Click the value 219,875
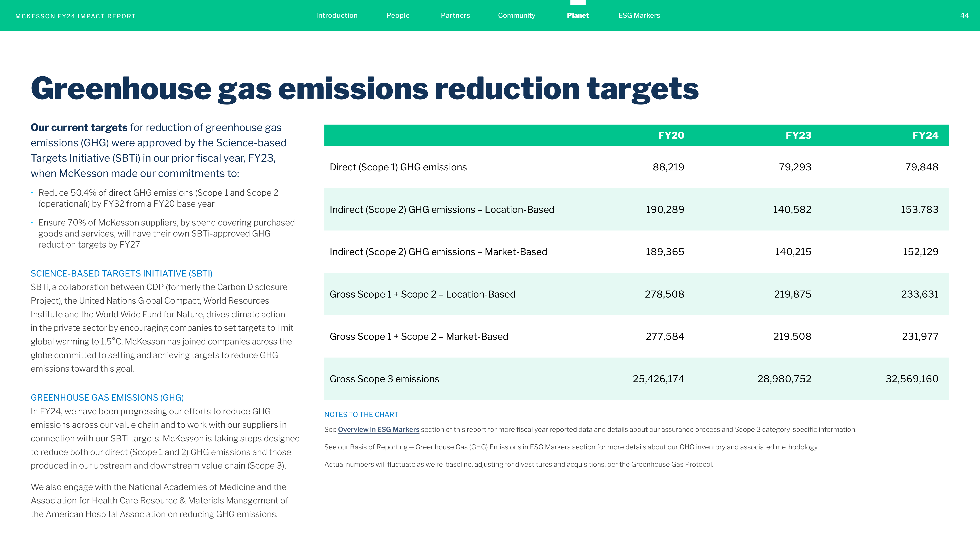980x551 pixels. (x=792, y=294)
